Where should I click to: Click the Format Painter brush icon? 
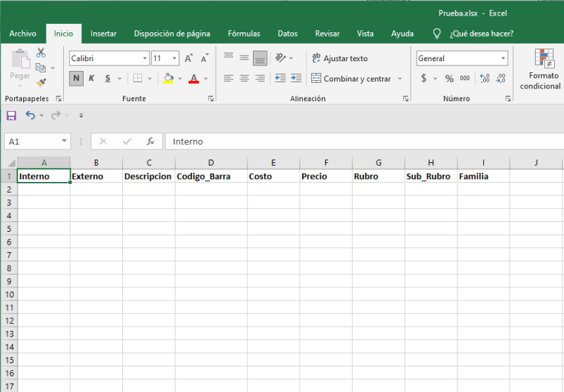(41, 82)
